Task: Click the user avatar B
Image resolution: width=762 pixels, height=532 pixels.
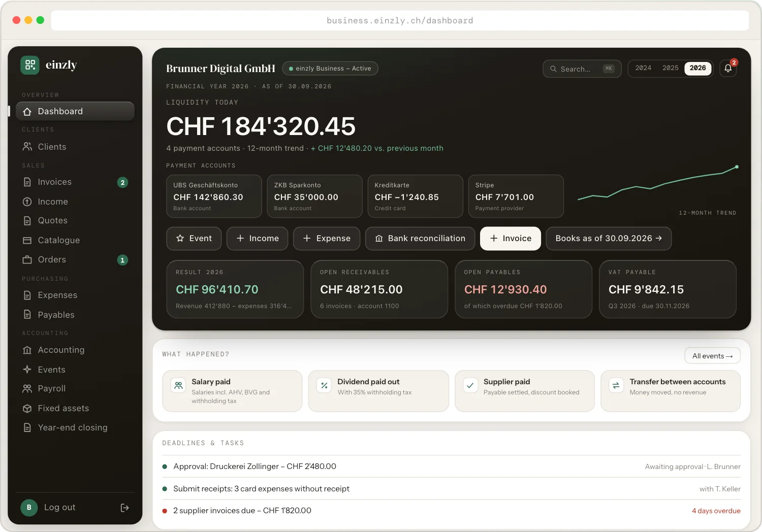Action: tap(29, 508)
